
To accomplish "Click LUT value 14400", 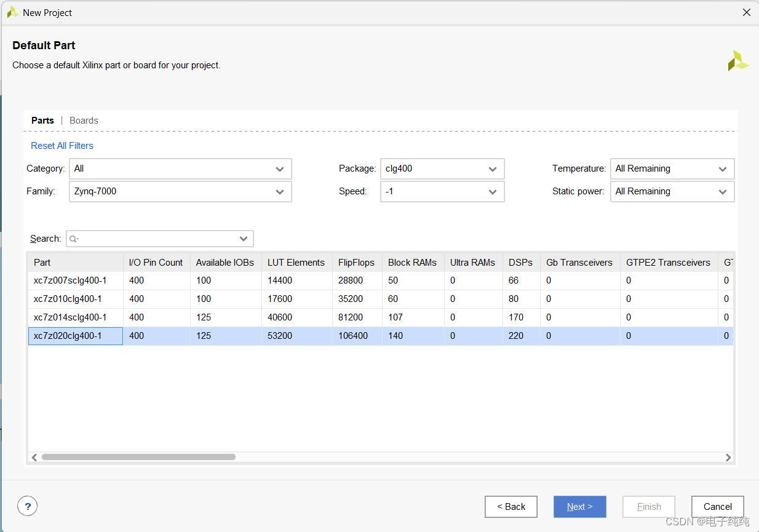I will [x=280, y=280].
